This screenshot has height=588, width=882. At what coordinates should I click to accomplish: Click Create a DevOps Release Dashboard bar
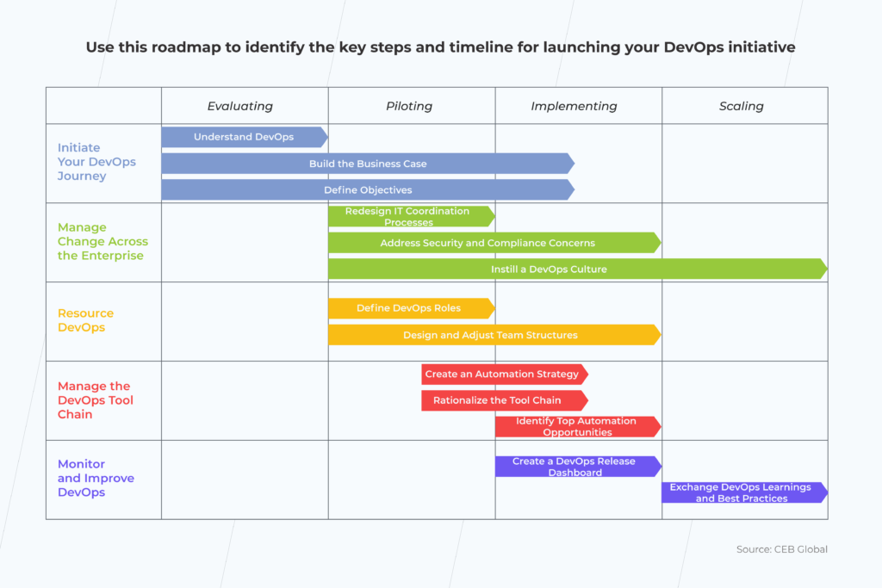pos(578,467)
